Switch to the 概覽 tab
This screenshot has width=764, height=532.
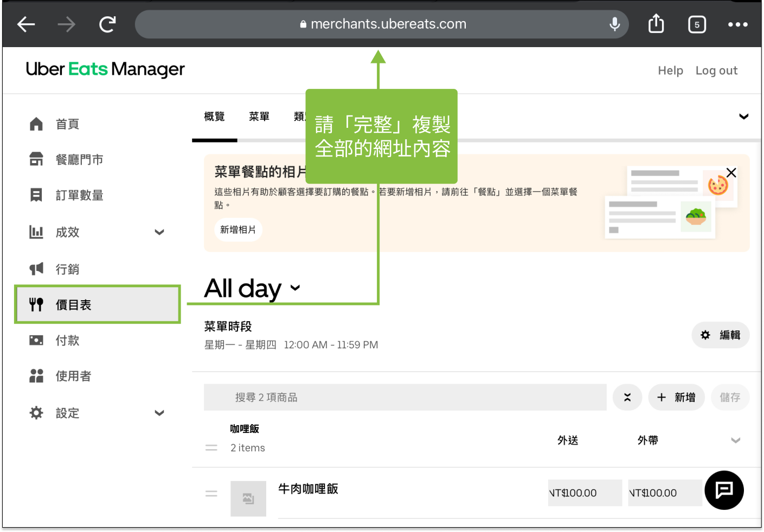pos(214,116)
